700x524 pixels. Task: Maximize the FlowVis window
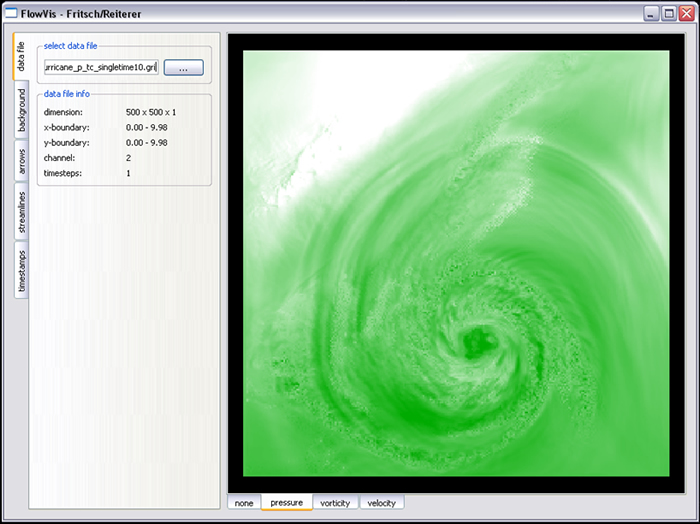click(x=668, y=14)
